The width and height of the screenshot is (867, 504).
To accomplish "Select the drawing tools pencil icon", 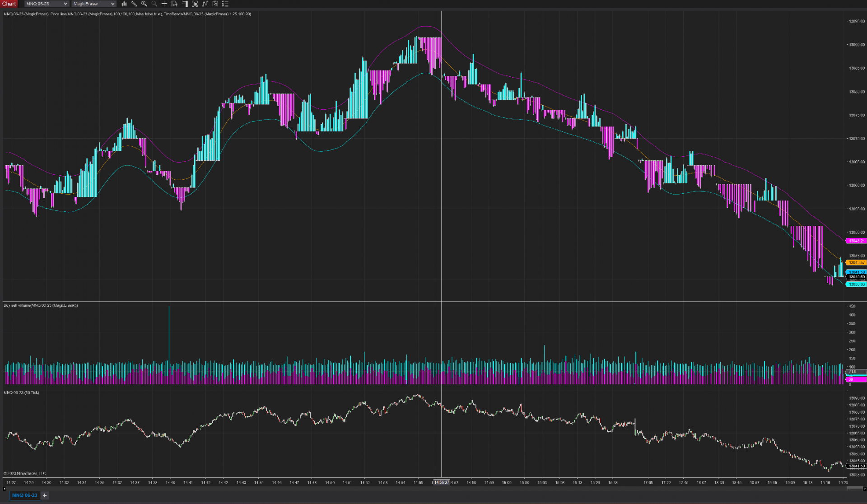I will point(134,4).
